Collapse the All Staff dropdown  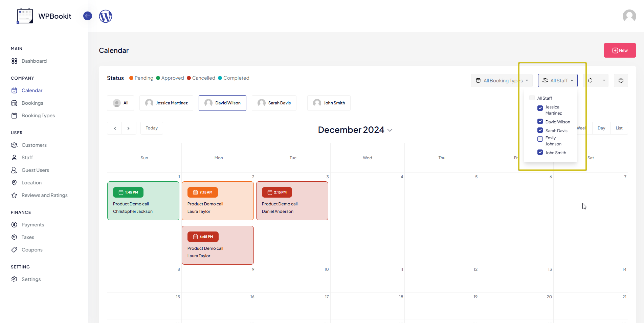tap(558, 81)
